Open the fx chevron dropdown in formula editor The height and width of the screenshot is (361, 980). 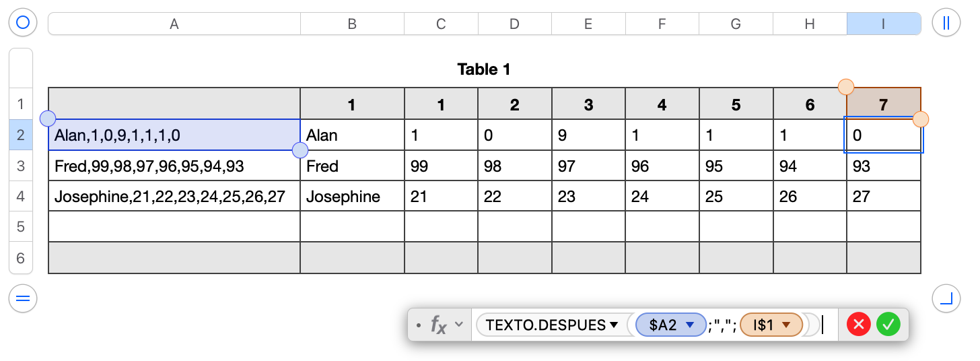pos(459,325)
